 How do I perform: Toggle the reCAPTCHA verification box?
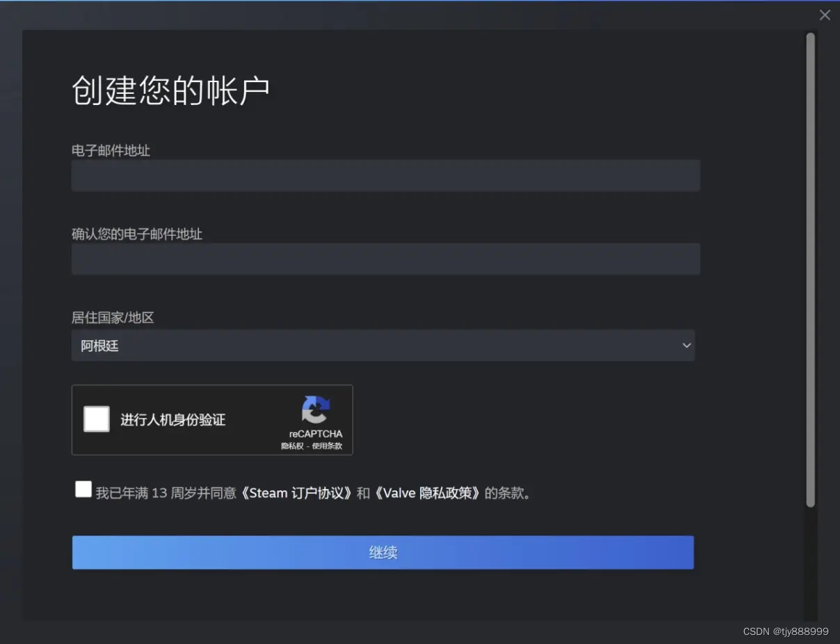pyautogui.click(x=97, y=419)
